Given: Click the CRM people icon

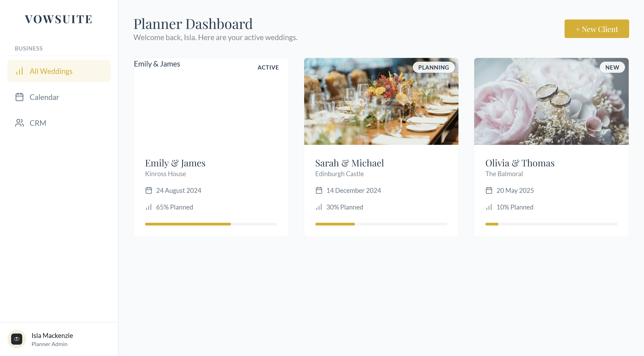Looking at the screenshot, I should pos(19,123).
